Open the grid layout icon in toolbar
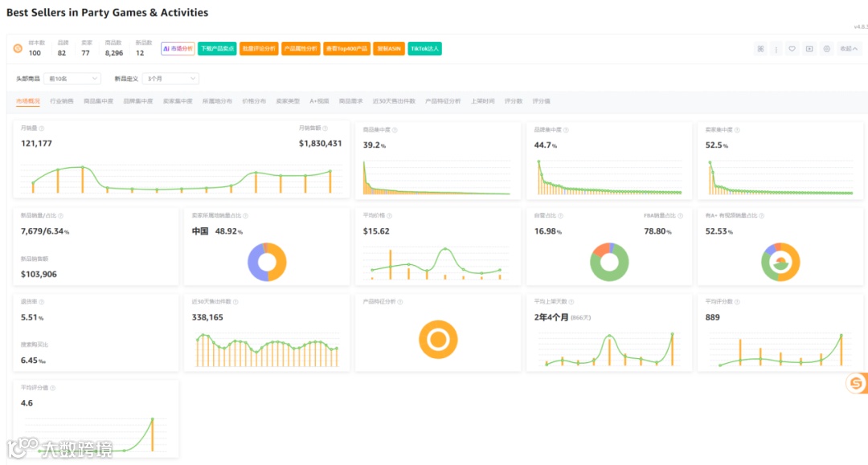Viewport: 868px width, 465px height. [x=760, y=49]
